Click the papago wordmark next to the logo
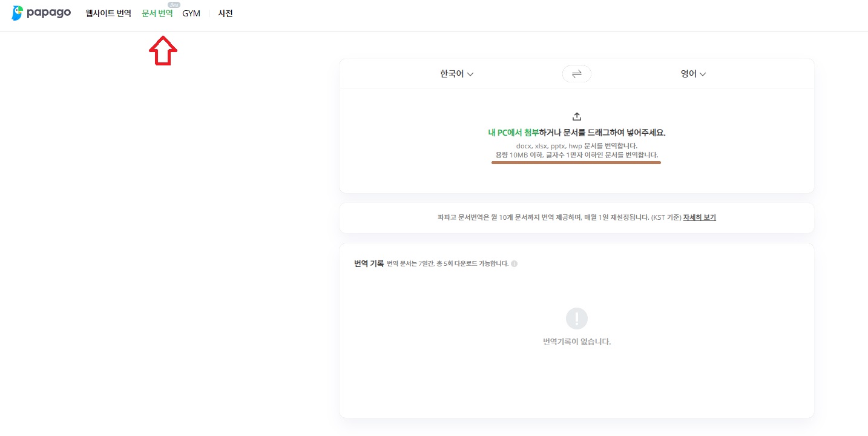The height and width of the screenshot is (436, 868). point(48,13)
